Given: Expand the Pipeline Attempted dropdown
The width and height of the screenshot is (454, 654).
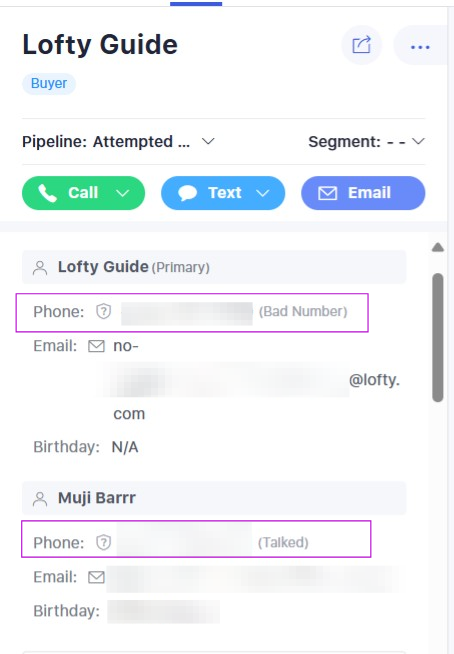Looking at the screenshot, I should point(208,141).
